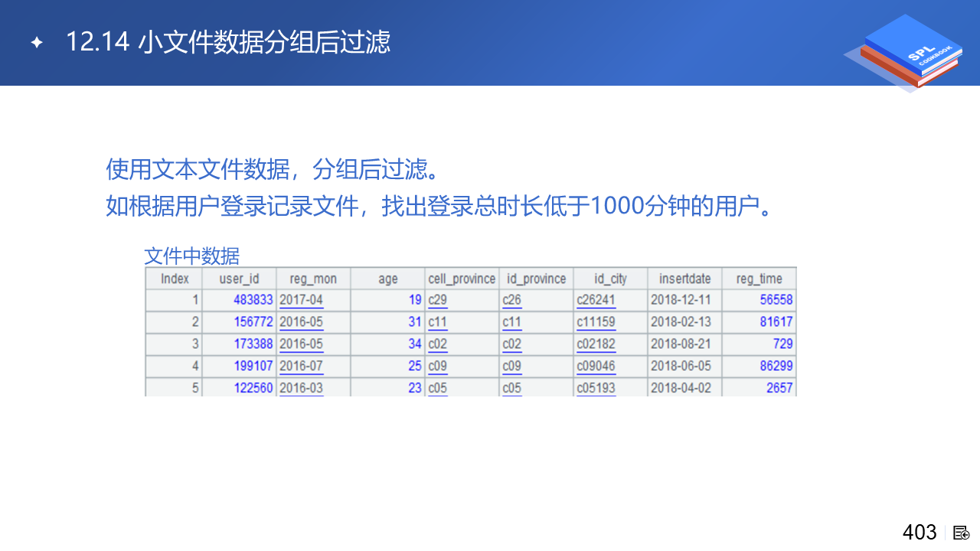
Task: Click reg_mon cell 2016-07
Action: click(313, 367)
